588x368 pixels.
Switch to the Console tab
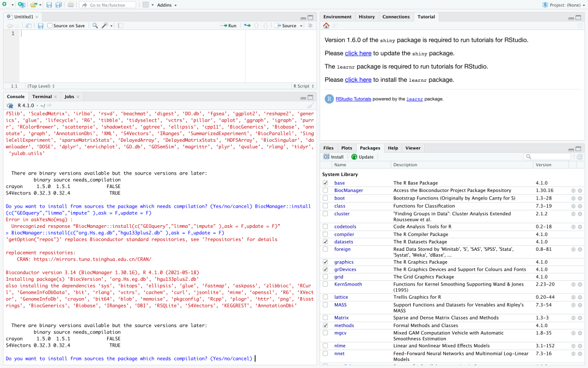[16, 96]
